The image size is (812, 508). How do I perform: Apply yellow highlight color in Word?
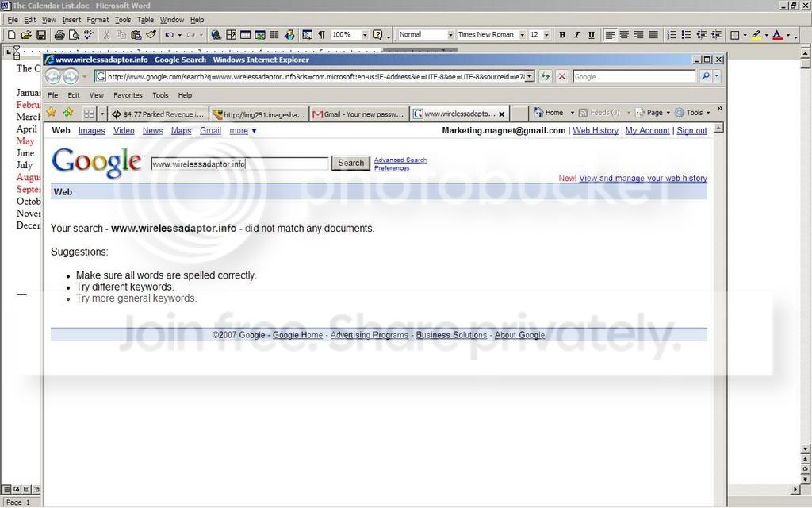pyautogui.click(x=756, y=35)
